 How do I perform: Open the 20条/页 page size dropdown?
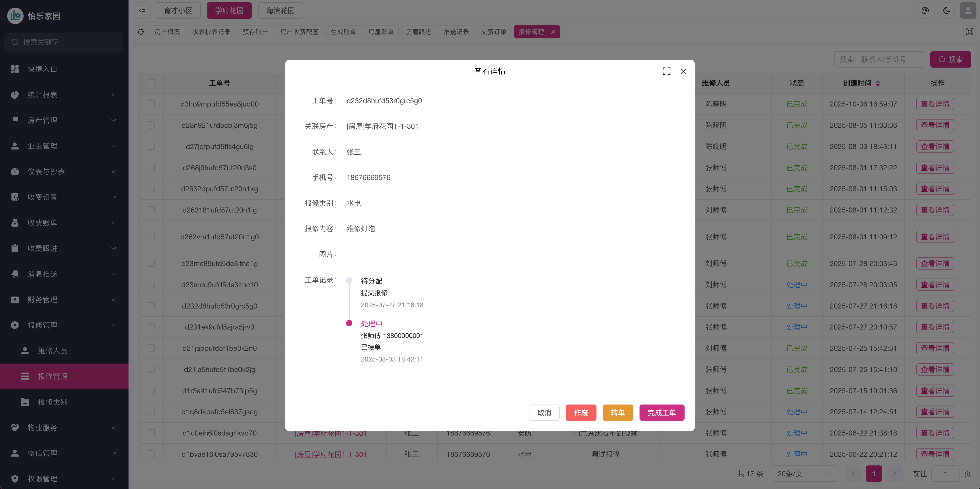pos(803,473)
